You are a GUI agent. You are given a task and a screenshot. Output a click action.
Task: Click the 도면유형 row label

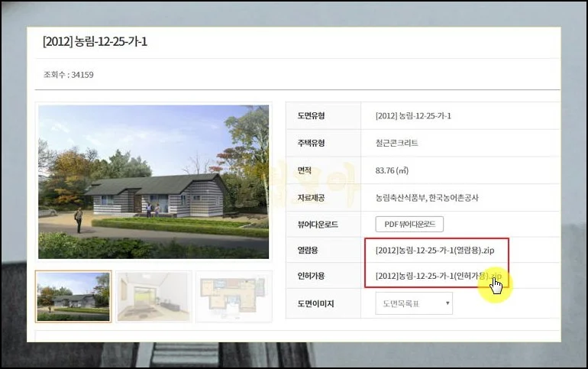[312, 116]
